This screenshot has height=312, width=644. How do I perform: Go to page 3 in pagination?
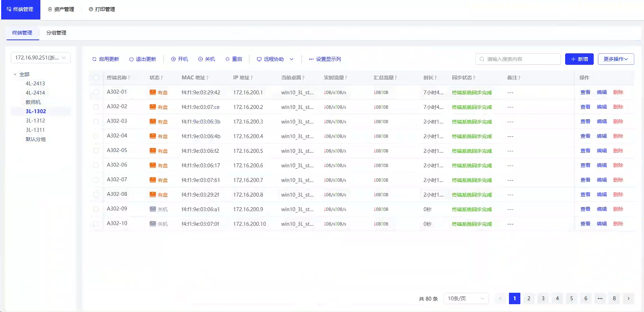543,299
